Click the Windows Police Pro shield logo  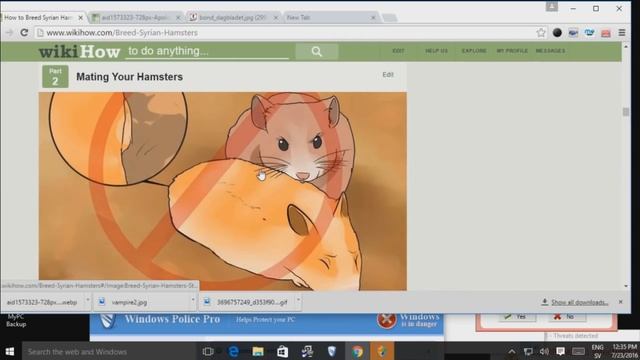click(108, 320)
